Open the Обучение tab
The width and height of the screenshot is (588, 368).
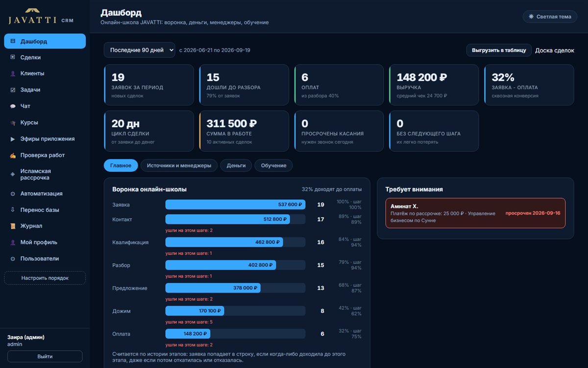point(273,165)
